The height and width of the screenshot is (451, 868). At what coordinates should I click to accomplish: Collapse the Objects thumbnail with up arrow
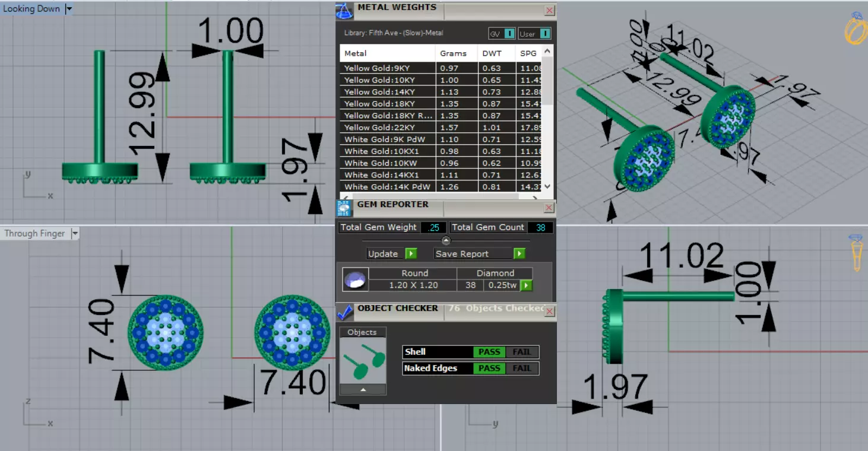point(363,390)
